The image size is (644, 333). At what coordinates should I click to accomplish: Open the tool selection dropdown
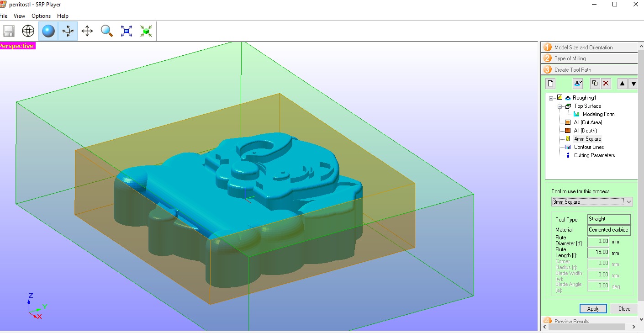pos(629,202)
